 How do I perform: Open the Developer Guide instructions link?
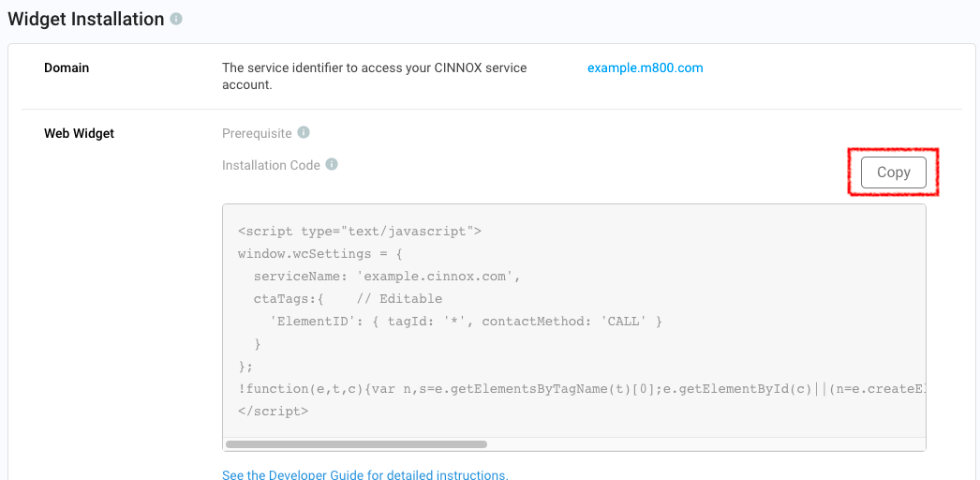point(365,474)
